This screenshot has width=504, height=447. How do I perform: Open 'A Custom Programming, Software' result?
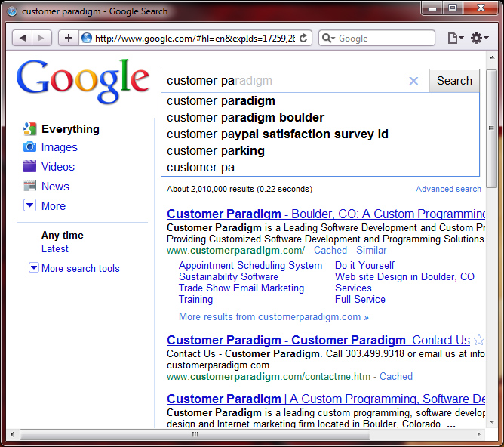(326, 399)
